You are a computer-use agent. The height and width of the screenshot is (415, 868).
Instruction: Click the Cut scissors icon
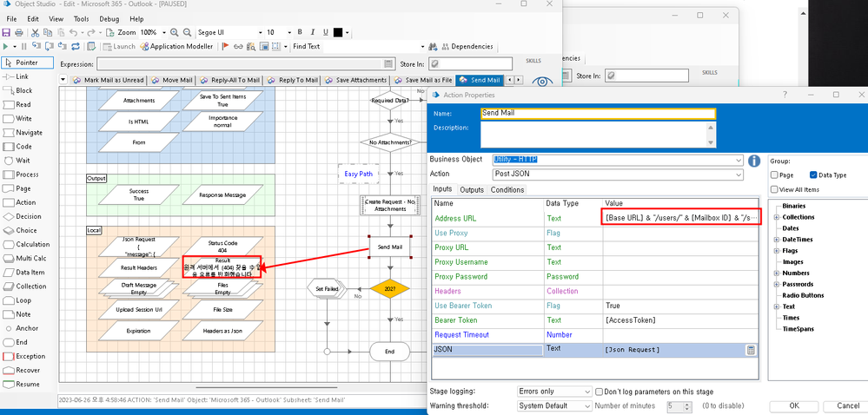click(35, 32)
